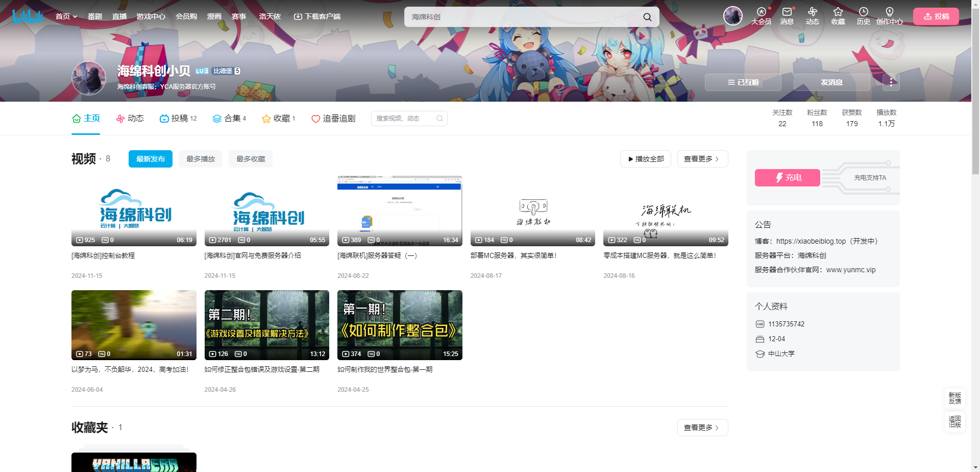Switch to the 动态 profile tab
980x472 pixels.
[130, 119]
